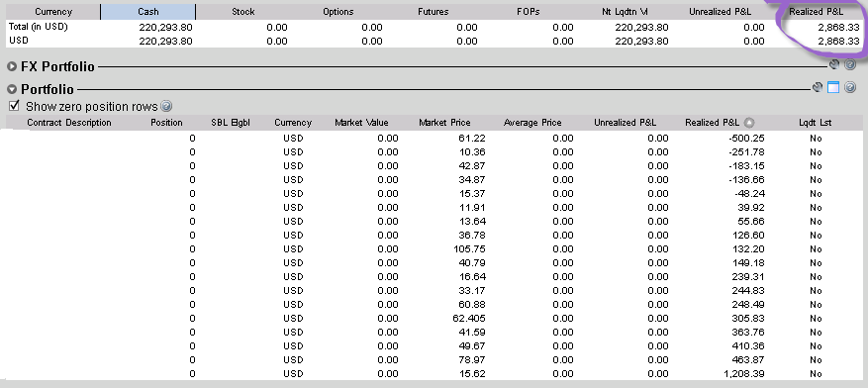Viewport: 868px width, 388px height.
Task: Click the Lqdt Lst column header
Action: click(x=815, y=123)
